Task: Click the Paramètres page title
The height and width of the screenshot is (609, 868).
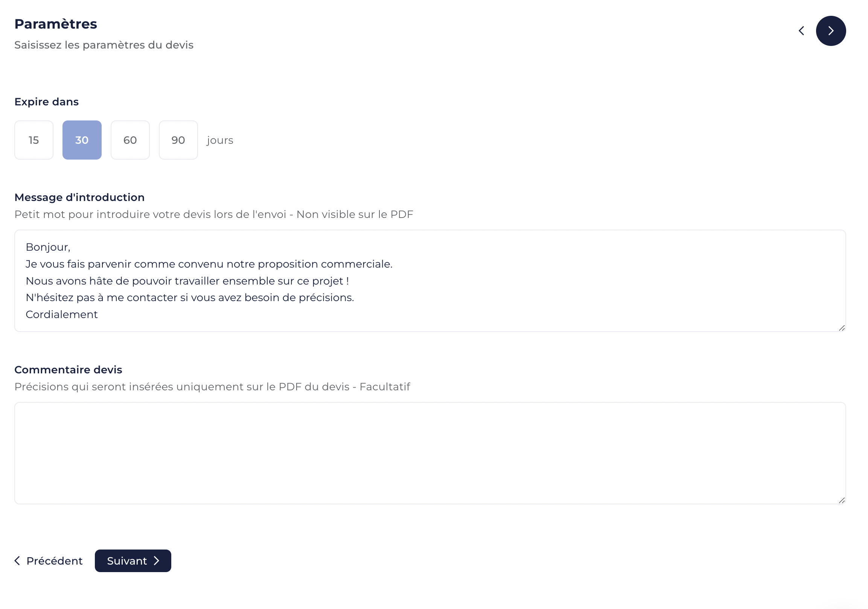Action: [x=56, y=24]
